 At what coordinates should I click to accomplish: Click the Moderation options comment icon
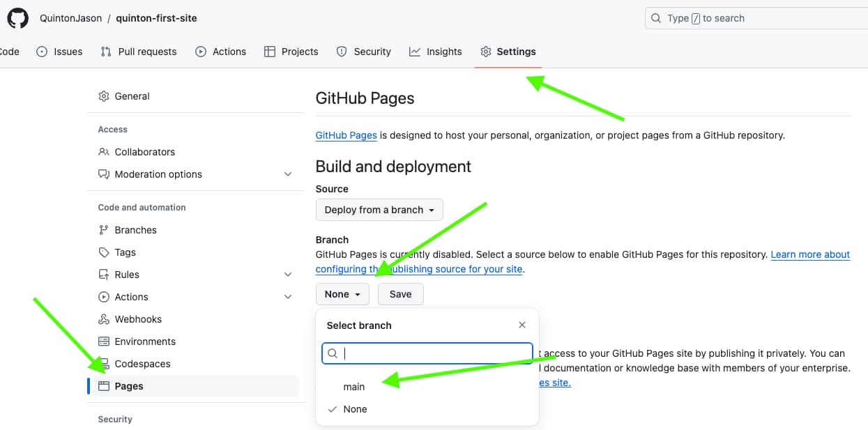pyautogui.click(x=104, y=174)
